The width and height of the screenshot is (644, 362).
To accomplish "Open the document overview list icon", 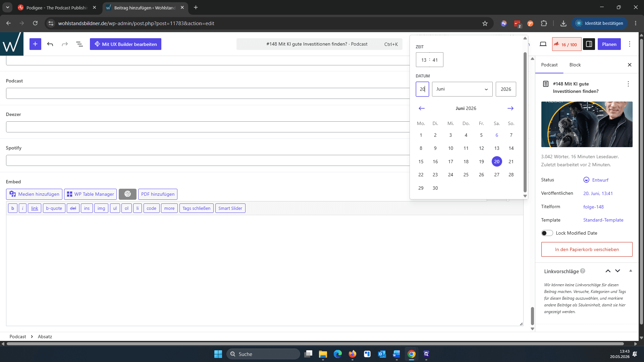I will pos(79,44).
